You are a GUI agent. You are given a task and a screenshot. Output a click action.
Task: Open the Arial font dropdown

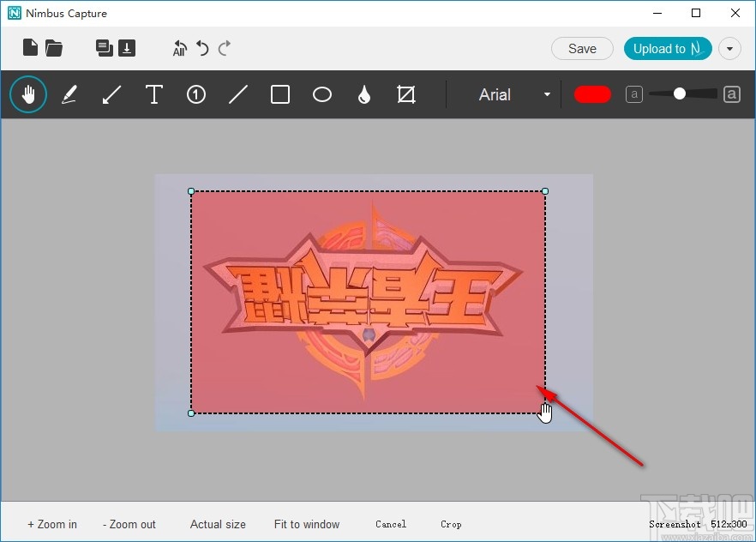click(513, 94)
